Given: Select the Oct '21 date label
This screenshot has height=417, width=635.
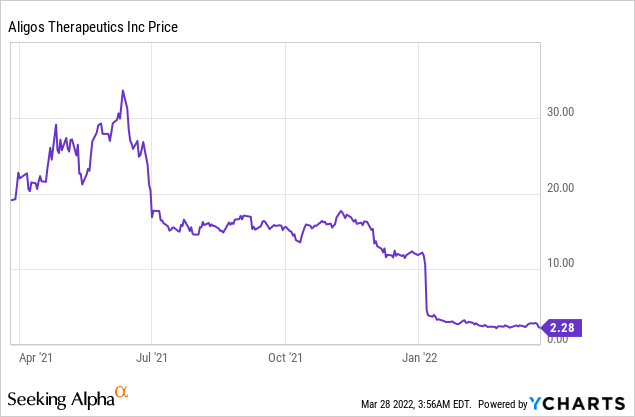Looking at the screenshot, I should click(287, 355).
